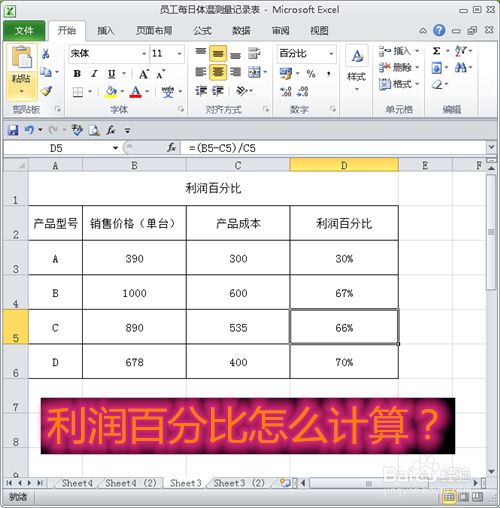
Task: Open font color dropdown arrow
Action: point(147,92)
